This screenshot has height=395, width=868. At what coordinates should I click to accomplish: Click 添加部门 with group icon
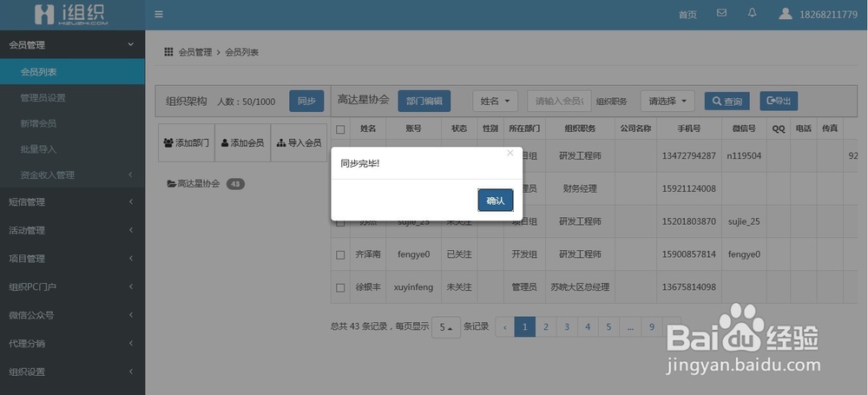click(x=187, y=143)
